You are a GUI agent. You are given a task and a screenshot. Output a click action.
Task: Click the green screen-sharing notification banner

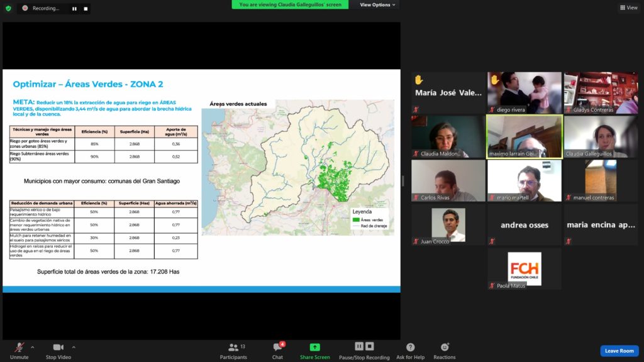(x=291, y=4)
